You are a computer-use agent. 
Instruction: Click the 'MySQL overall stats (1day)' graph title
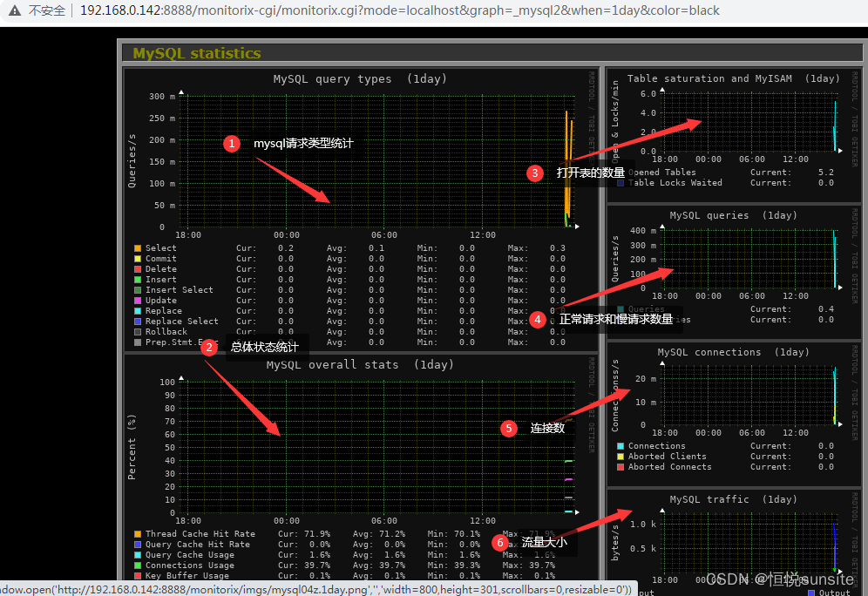(360, 365)
